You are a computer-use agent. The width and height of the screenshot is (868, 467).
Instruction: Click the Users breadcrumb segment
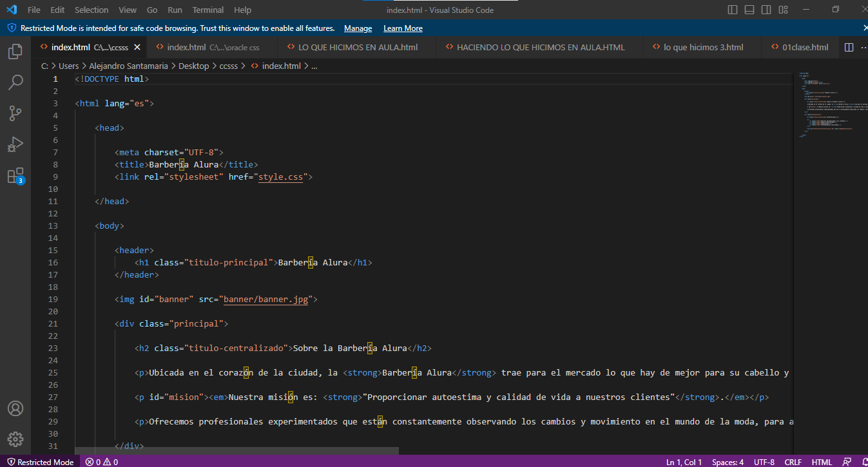tap(68, 66)
